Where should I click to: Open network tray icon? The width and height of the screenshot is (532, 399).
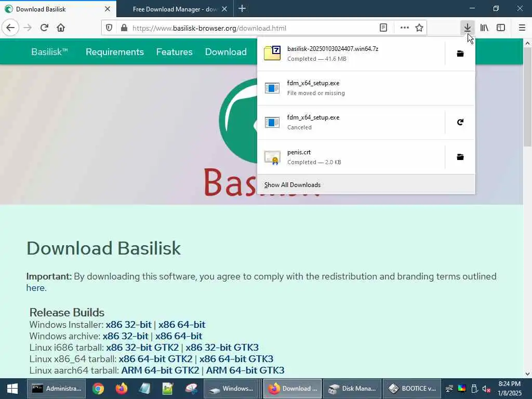449,389
